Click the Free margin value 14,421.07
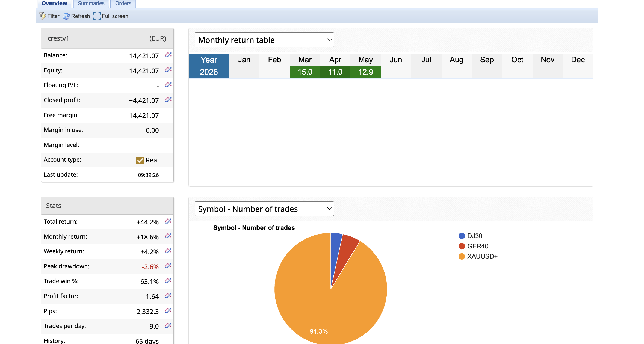Image resolution: width=644 pixels, height=344 pixels. click(144, 116)
